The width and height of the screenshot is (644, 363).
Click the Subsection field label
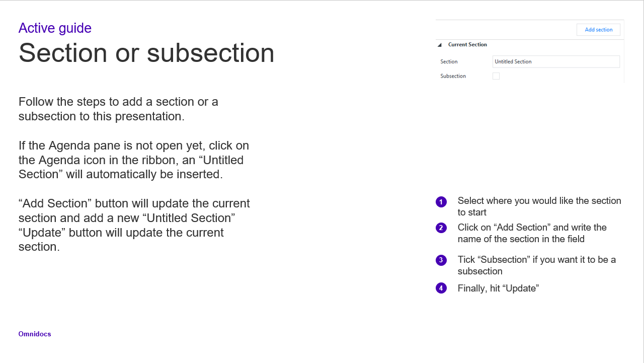point(453,76)
